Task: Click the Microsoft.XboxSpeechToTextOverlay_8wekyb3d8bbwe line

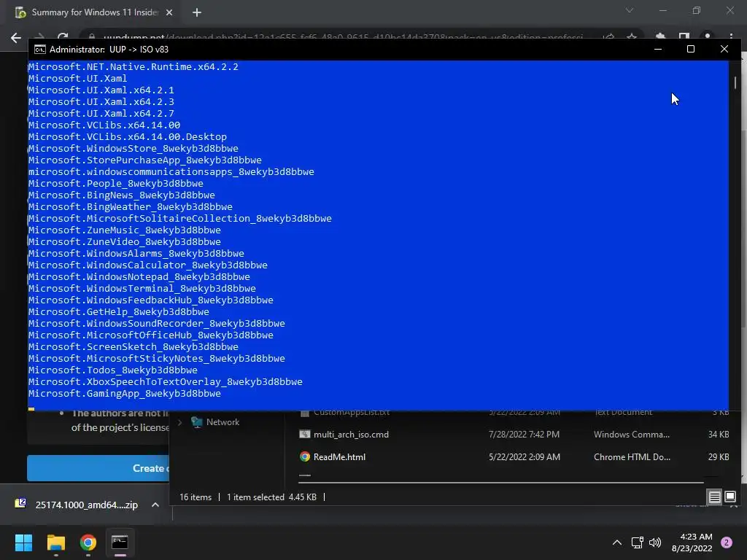Action: point(166,382)
